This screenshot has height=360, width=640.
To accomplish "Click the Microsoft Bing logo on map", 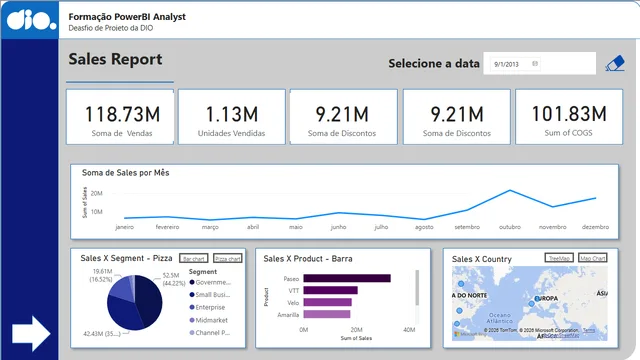I will pos(470,334).
